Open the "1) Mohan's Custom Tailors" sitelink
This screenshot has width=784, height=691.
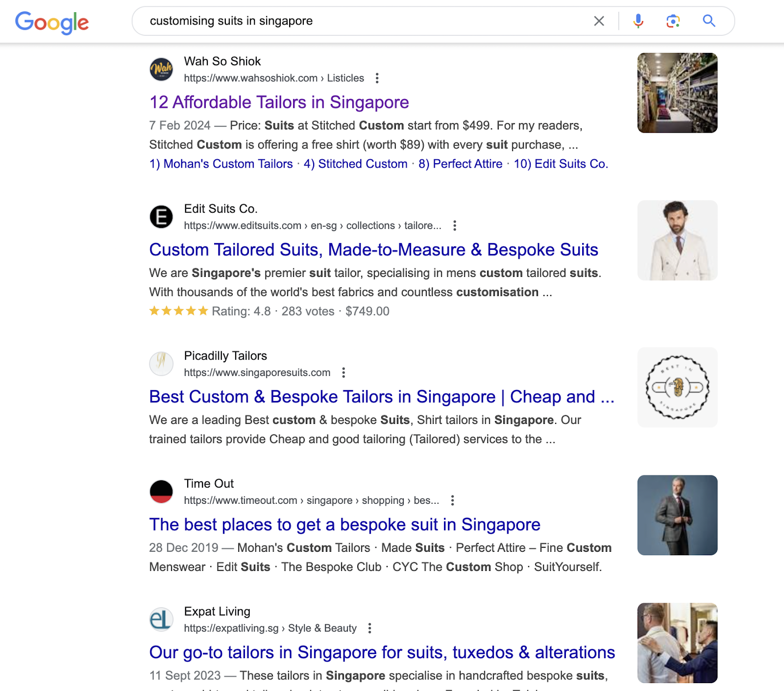tap(221, 164)
